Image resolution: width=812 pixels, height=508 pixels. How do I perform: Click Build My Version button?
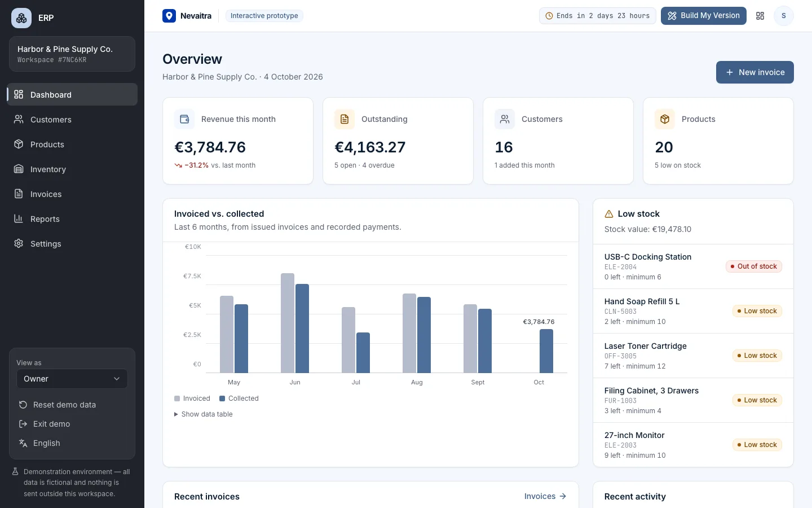coord(704,16)
